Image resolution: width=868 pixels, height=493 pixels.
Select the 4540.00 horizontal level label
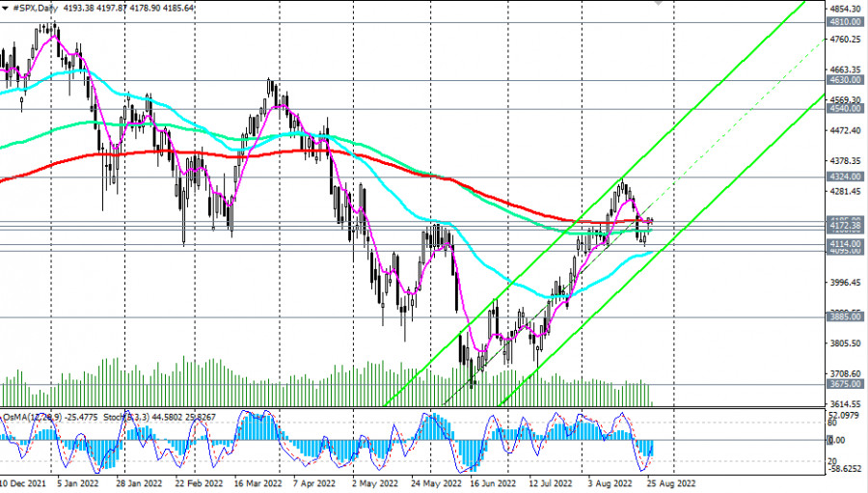[x=846, y=109]
